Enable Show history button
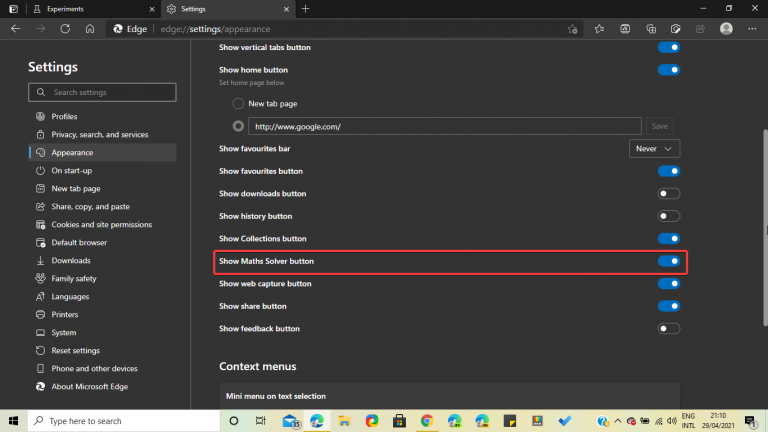 (x=669, y=216)
